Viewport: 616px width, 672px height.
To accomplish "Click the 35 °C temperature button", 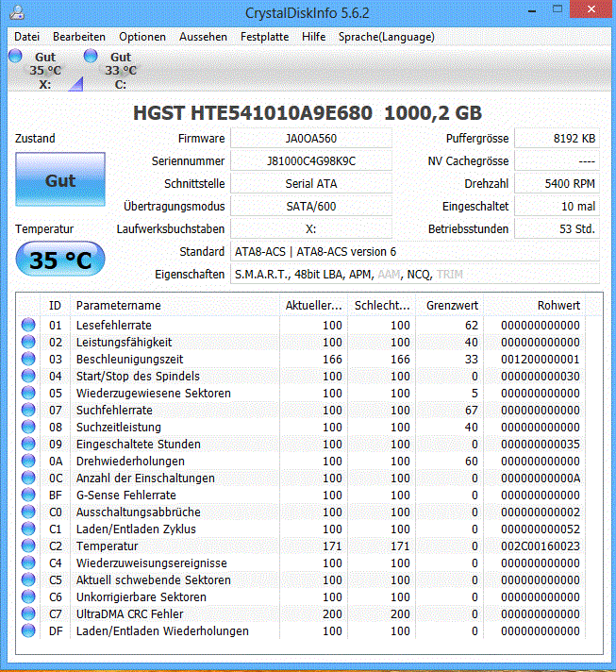I will [60, 260].
